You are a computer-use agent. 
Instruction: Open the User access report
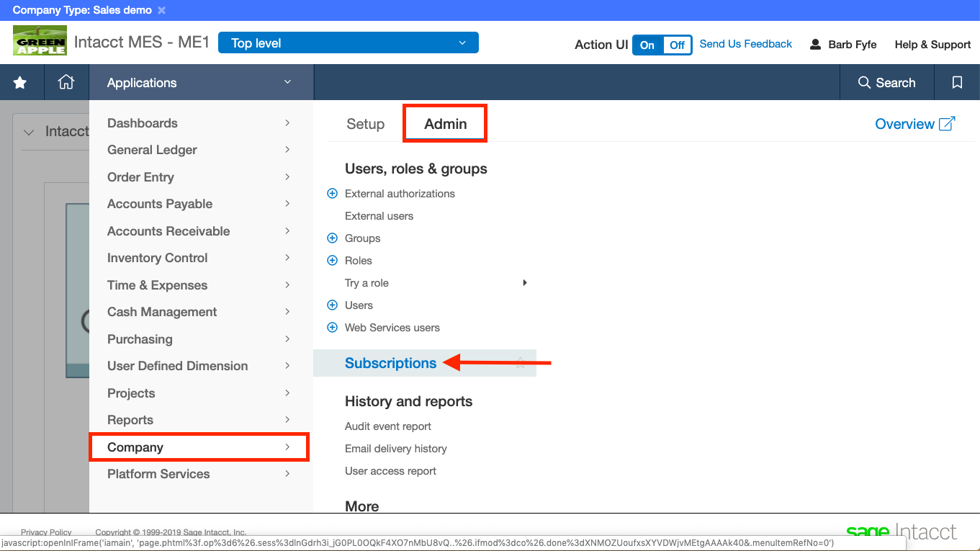391,471
